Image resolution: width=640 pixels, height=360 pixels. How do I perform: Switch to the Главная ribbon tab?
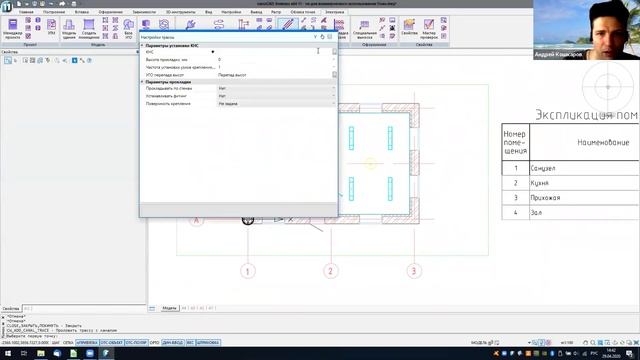click(x=26, y=12)
